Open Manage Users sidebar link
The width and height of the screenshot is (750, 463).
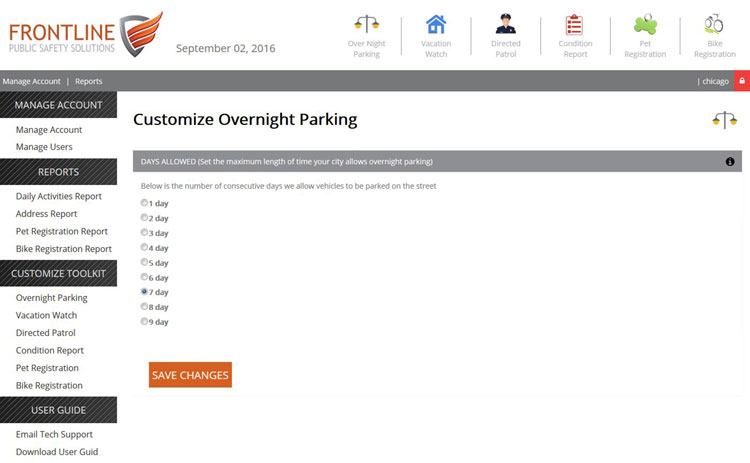(44, 147)
